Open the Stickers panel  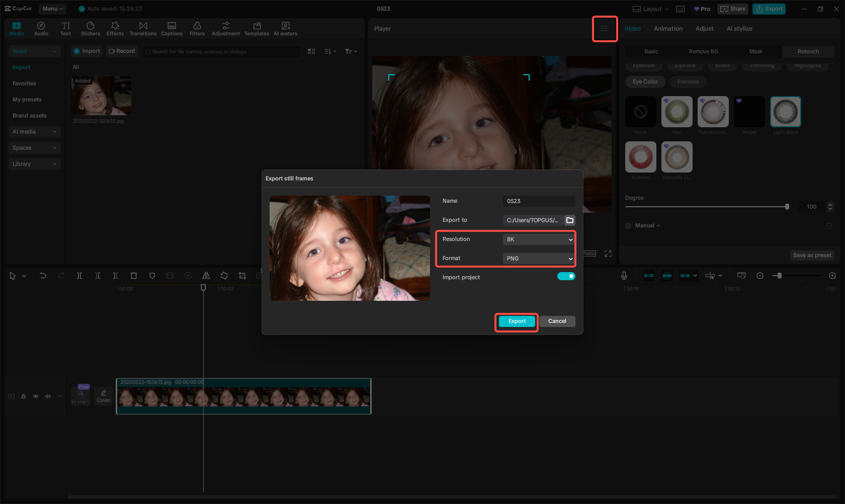(x=91, y=28)
